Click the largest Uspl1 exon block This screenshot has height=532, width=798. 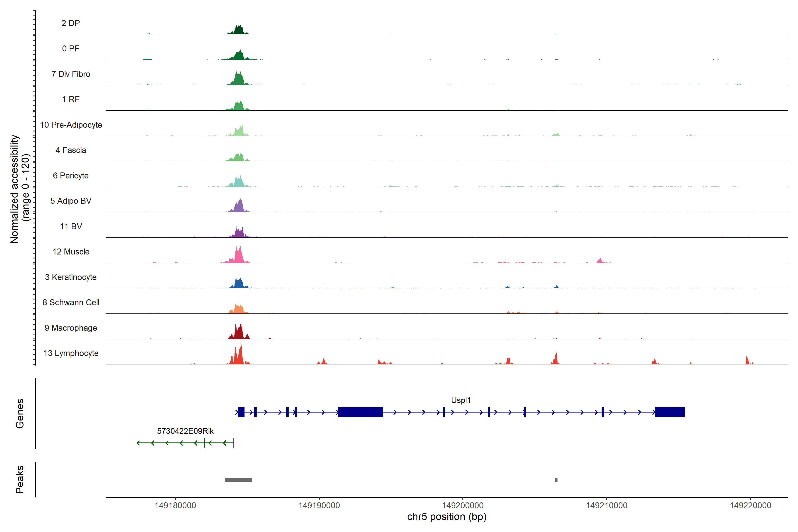[360, 412]
